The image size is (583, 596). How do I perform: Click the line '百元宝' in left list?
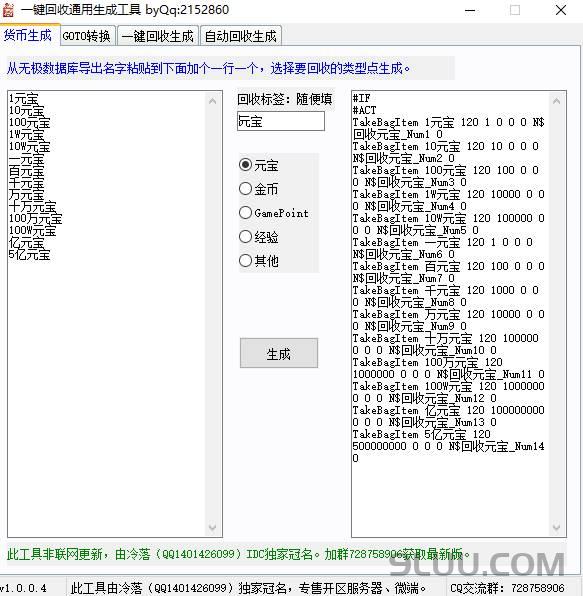[x=27, y=171]
